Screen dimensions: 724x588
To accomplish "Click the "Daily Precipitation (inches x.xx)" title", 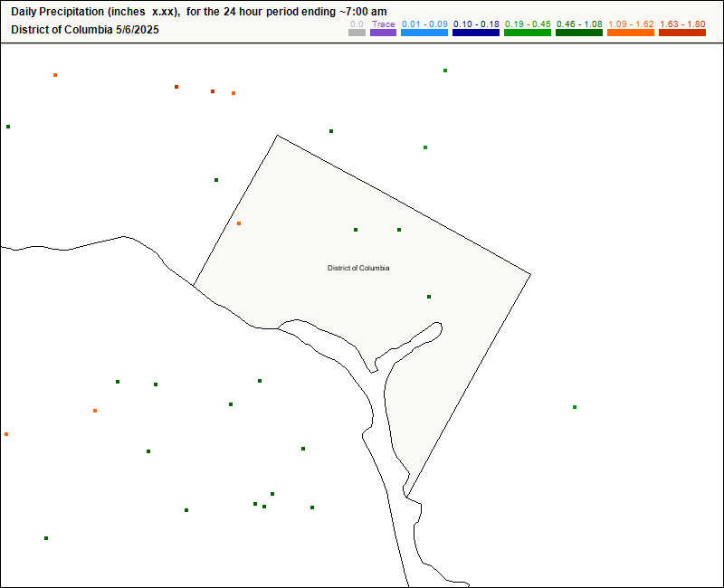I will [x=96, y=12].
